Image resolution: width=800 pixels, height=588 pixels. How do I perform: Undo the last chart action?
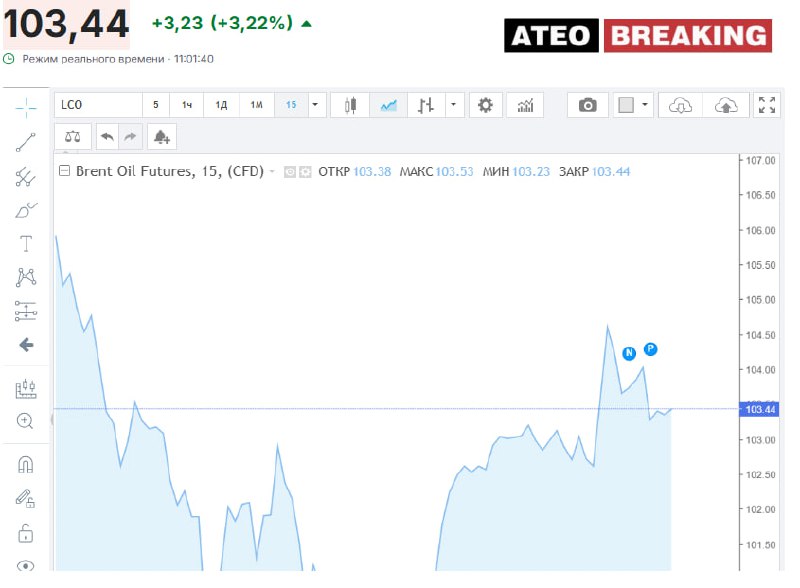pyautogui.click(x=108, y=137)
